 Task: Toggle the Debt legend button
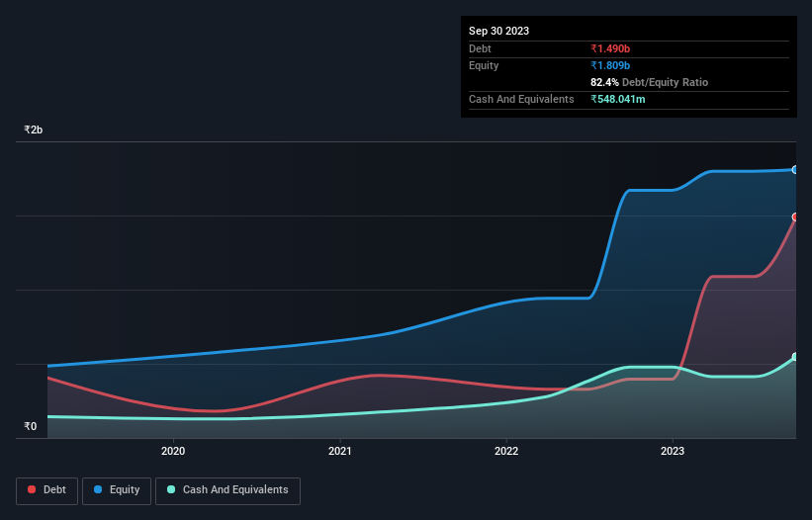47,490
